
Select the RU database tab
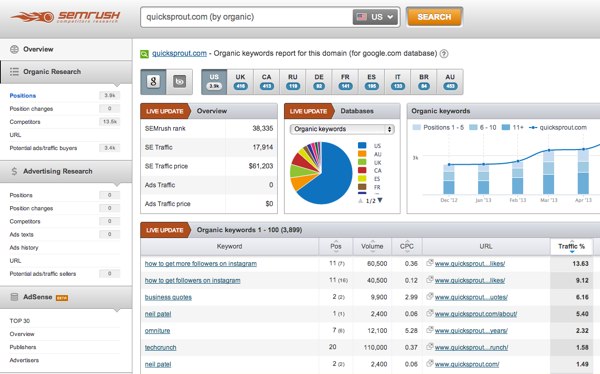click(x=293, y=82)
